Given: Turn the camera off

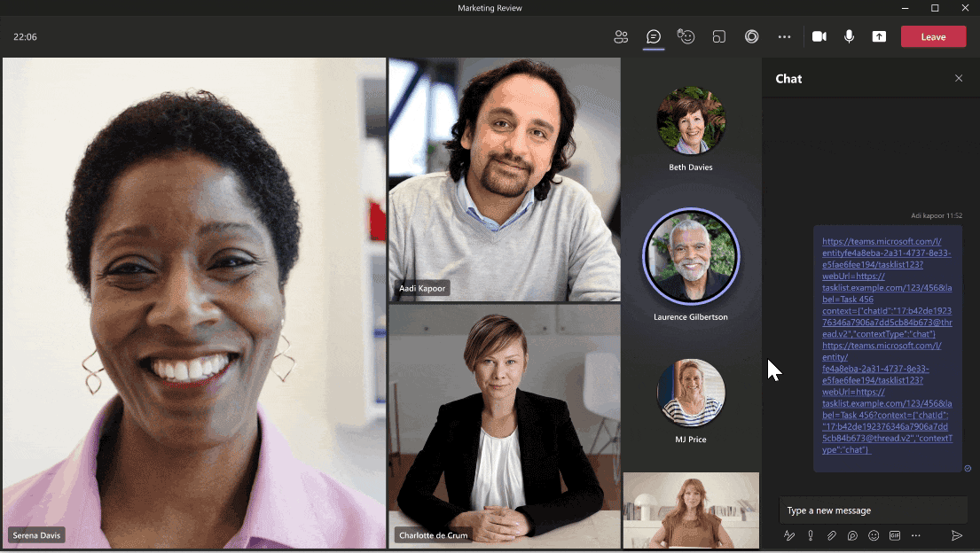Looking at the screenshot, I should (x=819, y=37).
